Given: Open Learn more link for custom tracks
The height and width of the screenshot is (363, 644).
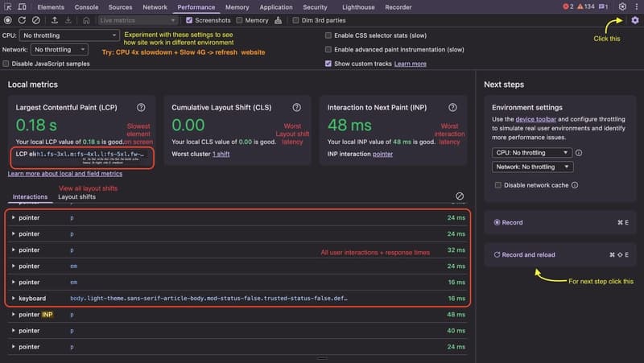Looking at the screenshot, I should [x=410, y=64].
